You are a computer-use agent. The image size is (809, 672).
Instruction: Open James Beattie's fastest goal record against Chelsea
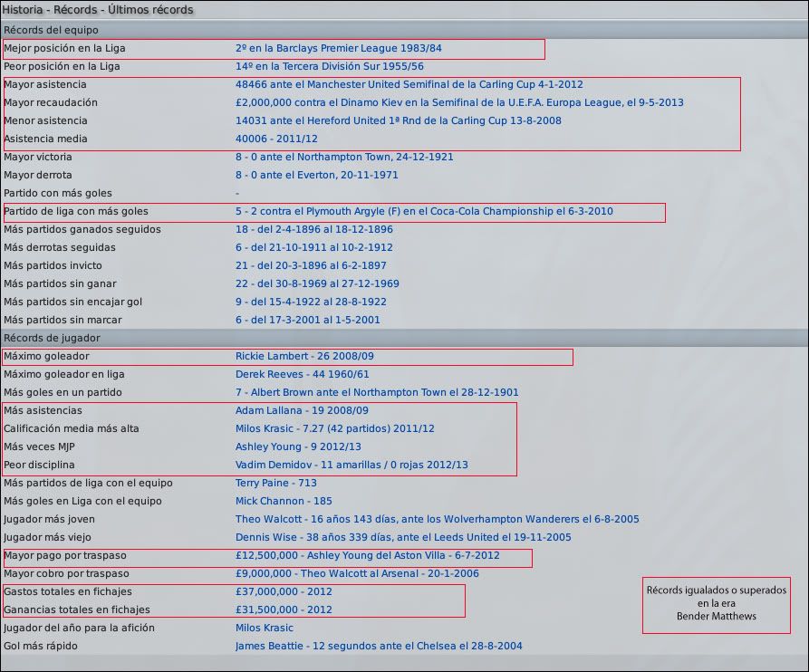379,647
